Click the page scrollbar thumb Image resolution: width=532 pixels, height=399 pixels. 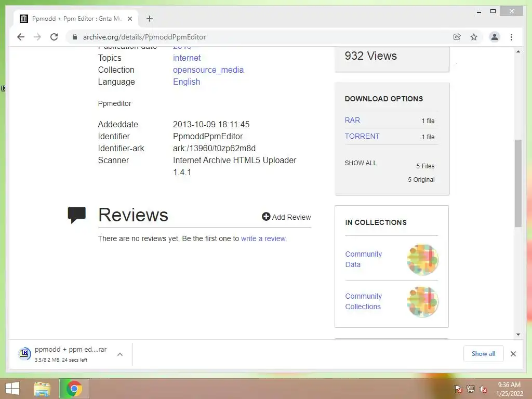pyautogui.click(x=518, y=183)
